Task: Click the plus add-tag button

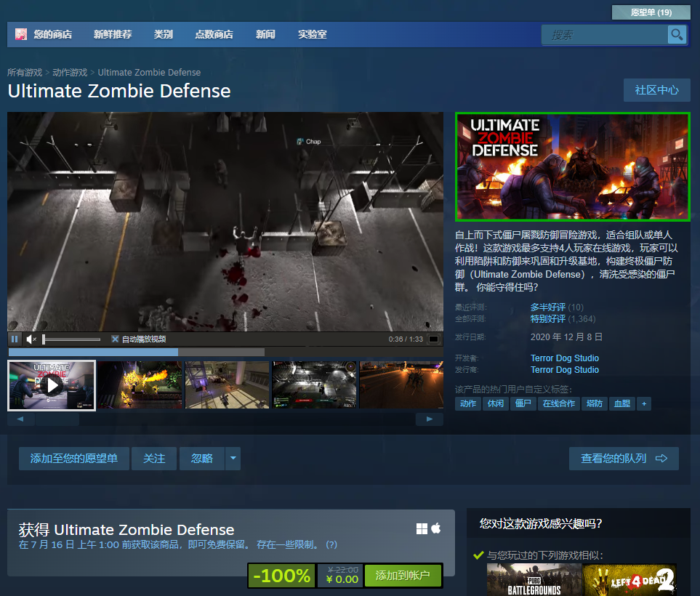Action: 644,403
